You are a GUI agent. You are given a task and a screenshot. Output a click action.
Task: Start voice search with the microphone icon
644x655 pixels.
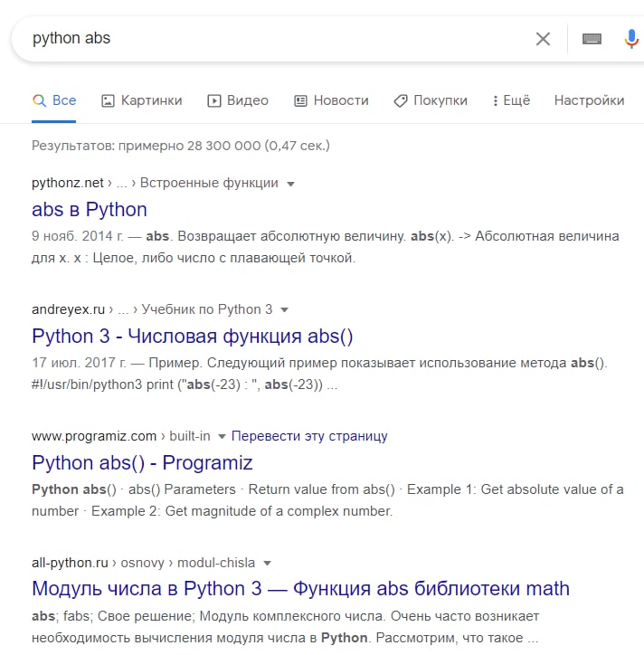[x=631, y=39]
